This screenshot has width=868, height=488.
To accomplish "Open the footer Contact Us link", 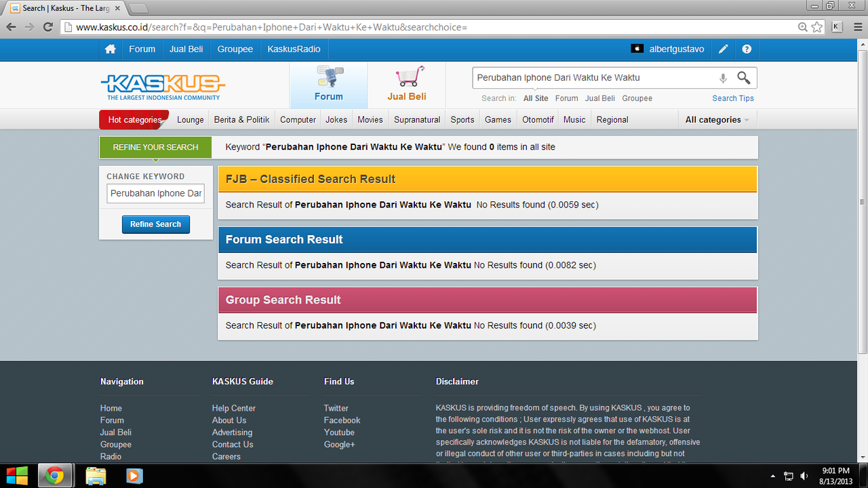I will (233, 445).
